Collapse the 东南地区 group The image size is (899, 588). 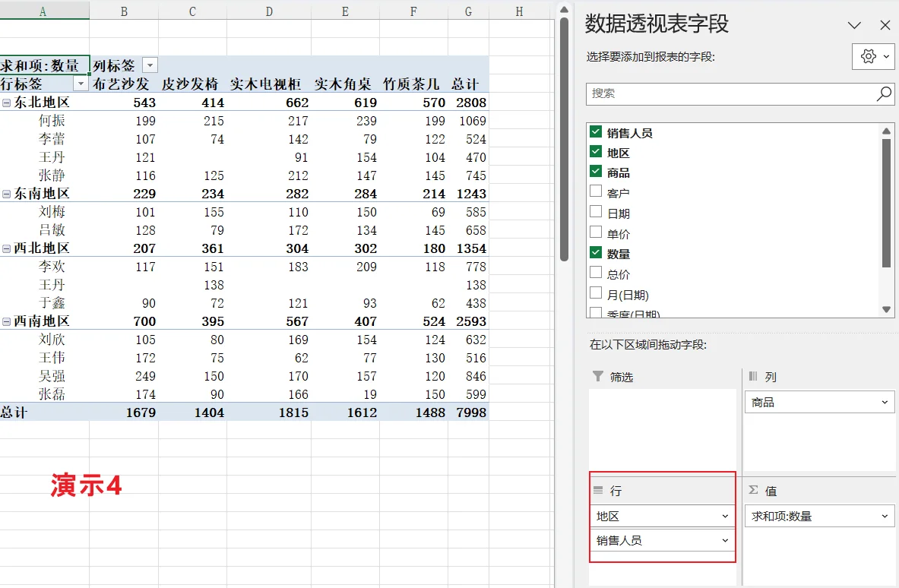click(x=6, y=194)
